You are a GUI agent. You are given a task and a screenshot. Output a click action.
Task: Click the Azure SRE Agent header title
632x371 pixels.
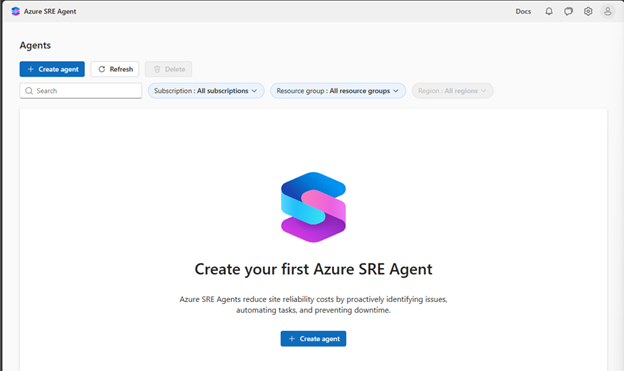point(50,11)
